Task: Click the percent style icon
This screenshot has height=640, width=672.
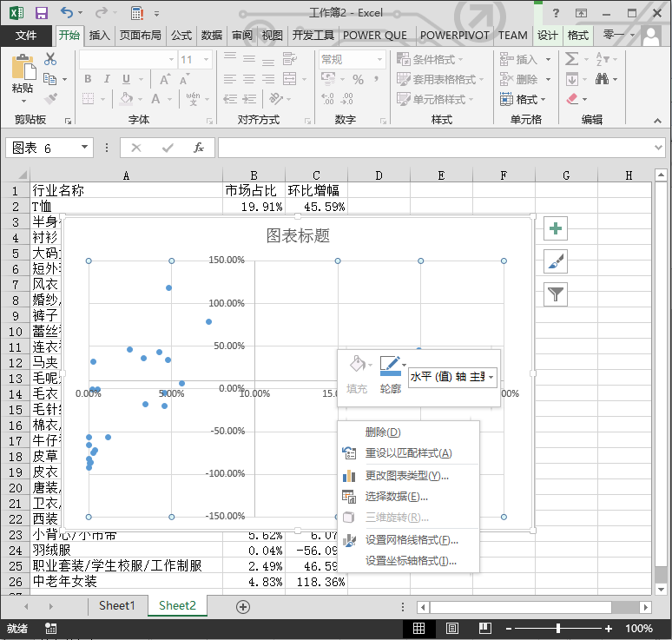Action: pos(358,79)
